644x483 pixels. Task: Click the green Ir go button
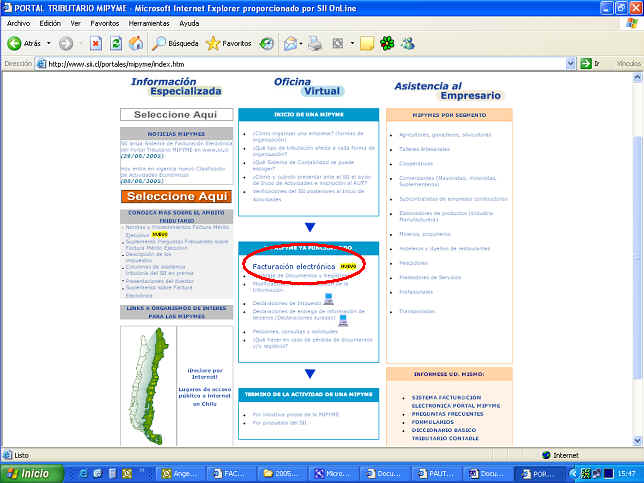tap(590, 64)
